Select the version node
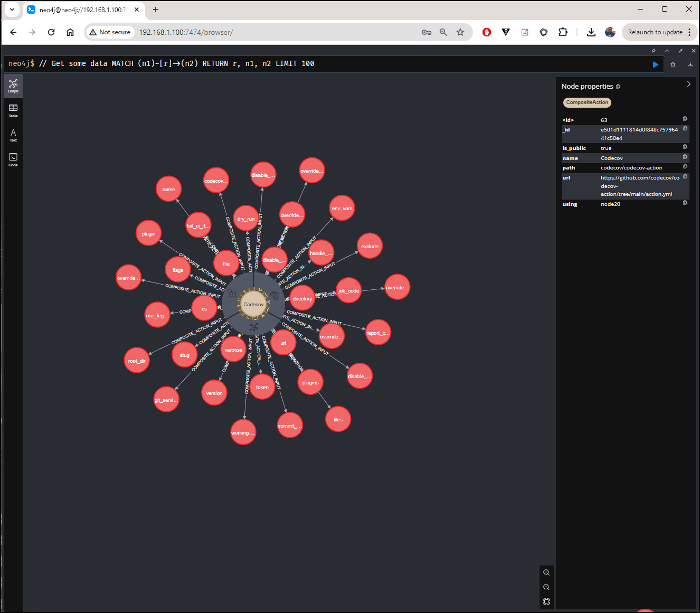 (214, 393)
